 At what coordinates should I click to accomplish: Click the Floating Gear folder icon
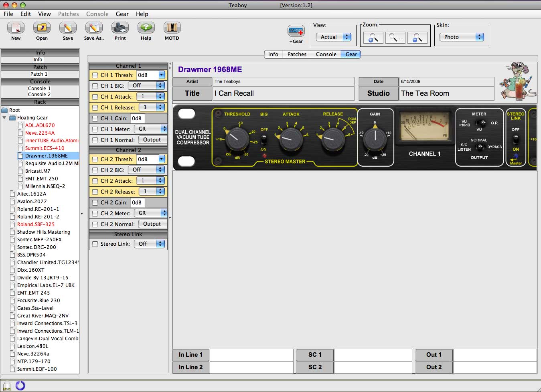[12, 118]
